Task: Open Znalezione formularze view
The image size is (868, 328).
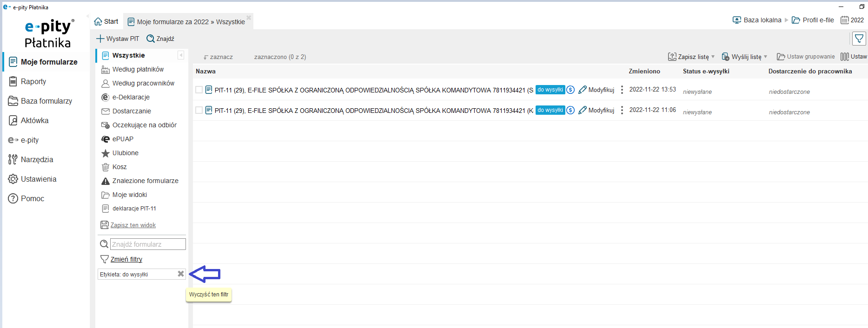Action: coord(140,181)
